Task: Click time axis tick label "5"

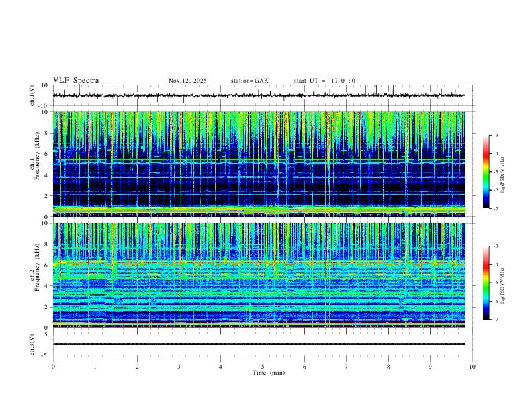Action: (263, 367)
